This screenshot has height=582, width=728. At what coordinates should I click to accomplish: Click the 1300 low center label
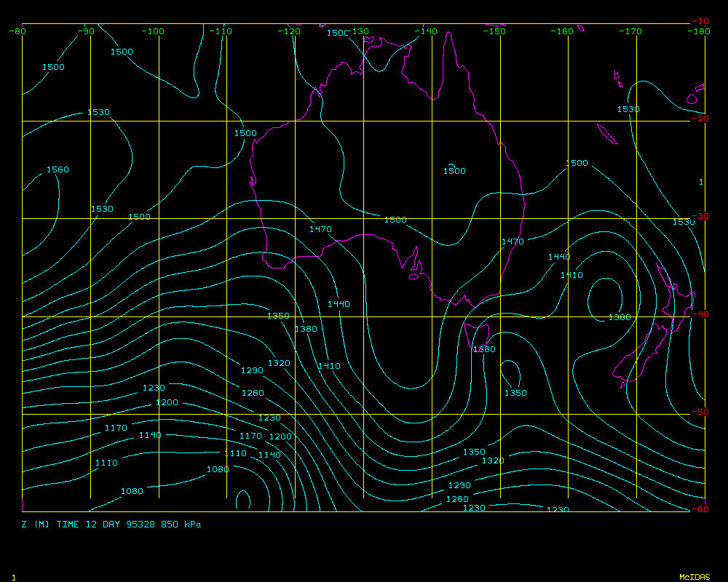620,317
